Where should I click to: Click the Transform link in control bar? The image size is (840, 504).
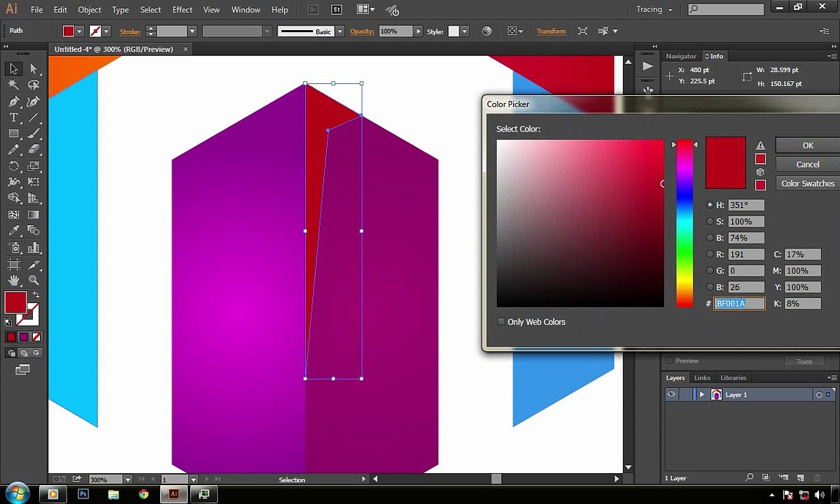pyautogui.click(x=551, y=31)
